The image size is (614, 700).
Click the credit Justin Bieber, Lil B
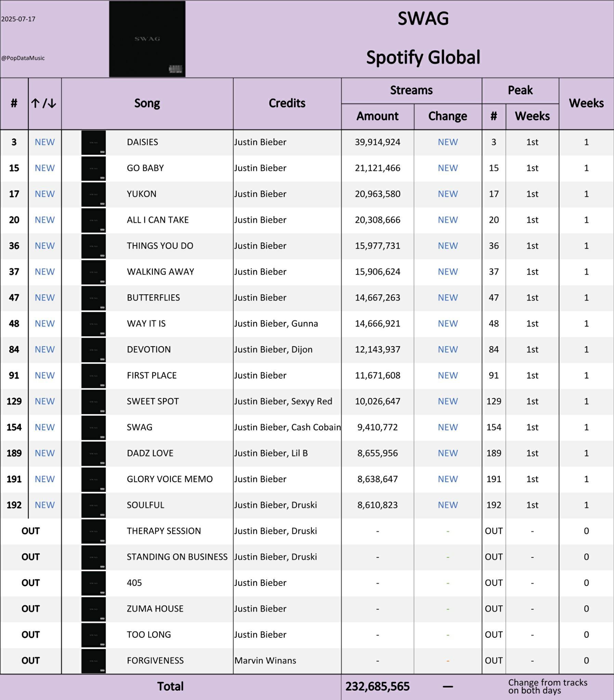pos(271,453)
